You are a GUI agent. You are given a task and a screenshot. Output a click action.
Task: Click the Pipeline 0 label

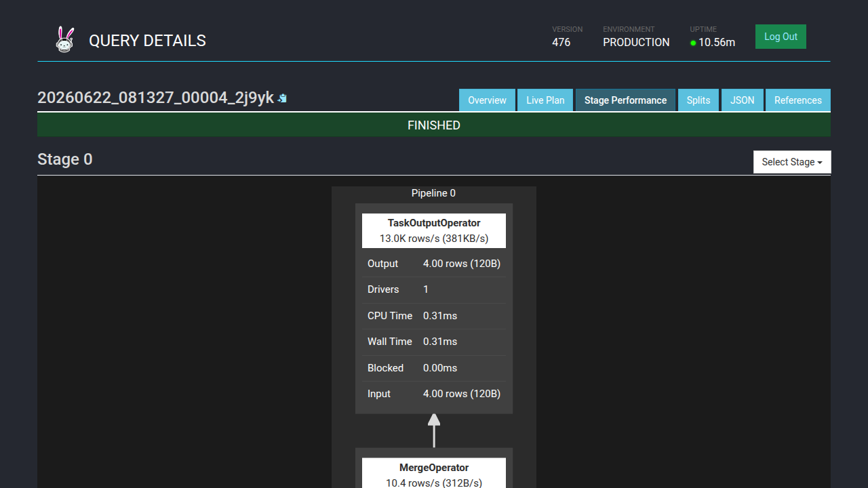pos(433,193)
